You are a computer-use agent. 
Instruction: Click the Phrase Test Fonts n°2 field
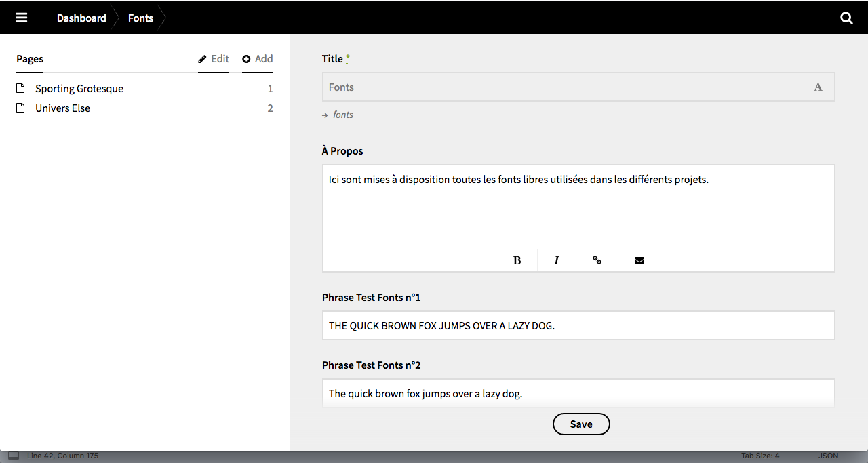(x=578, y=393)
